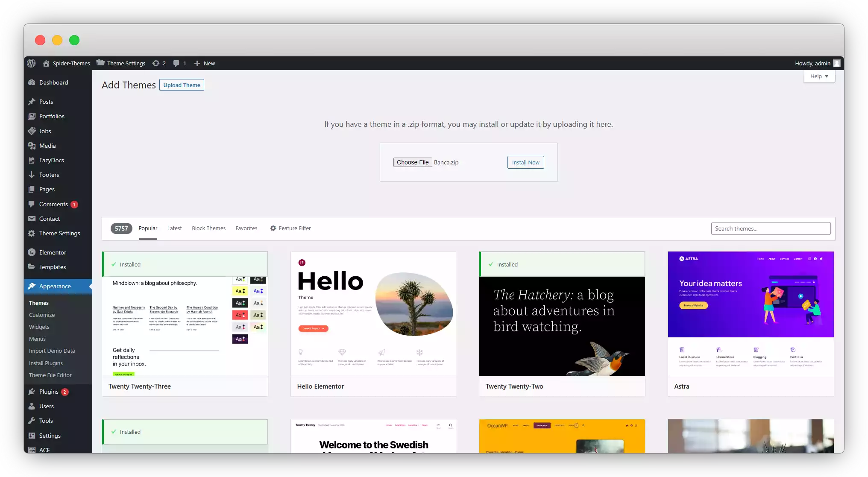Screen dimensions: 868x477
Task: Expand the Help dropdown
Action: [819, 76]
